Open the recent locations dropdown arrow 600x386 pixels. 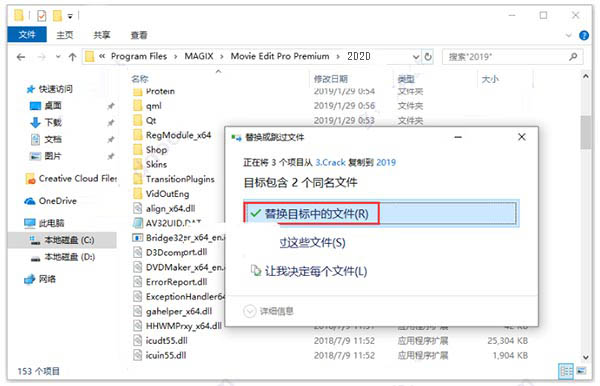point(58,57)
